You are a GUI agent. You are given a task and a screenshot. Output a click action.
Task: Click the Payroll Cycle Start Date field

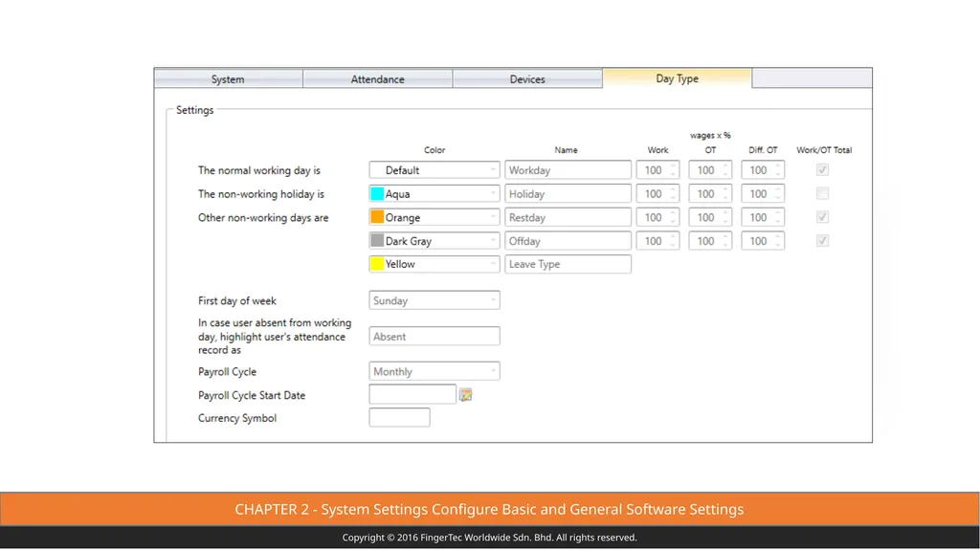click(412, 394)
